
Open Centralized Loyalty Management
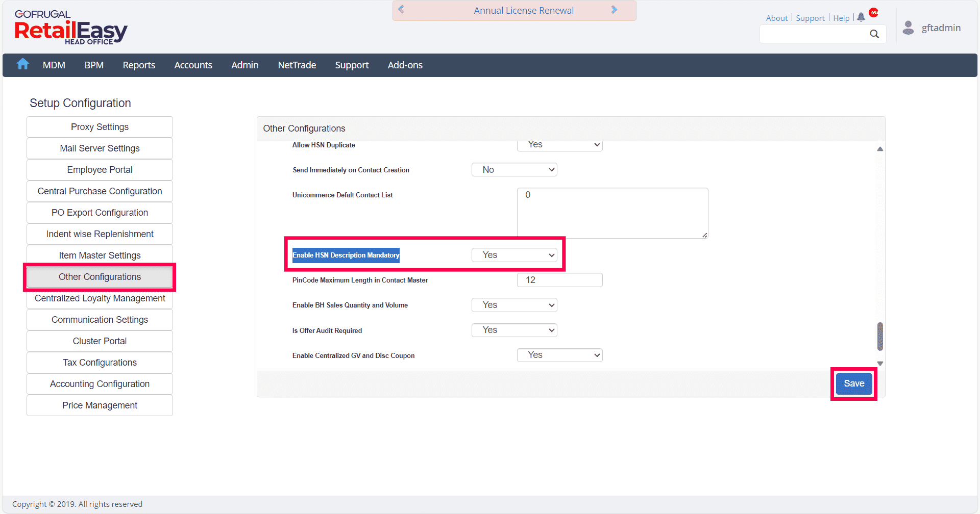point(100,298)
